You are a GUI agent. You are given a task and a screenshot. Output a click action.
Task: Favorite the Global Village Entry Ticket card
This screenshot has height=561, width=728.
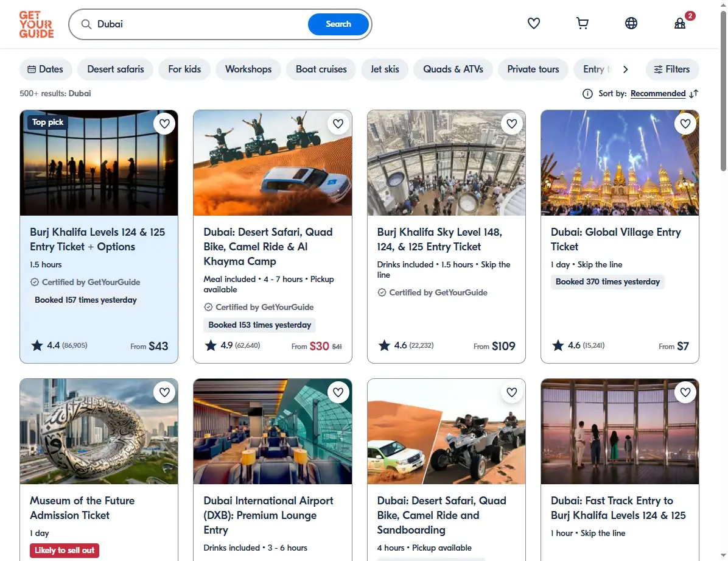[x=685, y=124]
